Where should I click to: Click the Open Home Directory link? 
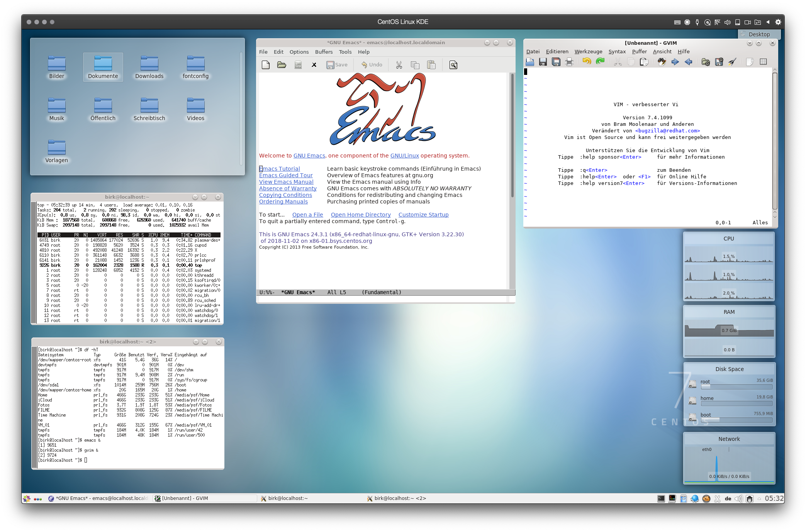(x=361, y=215)
